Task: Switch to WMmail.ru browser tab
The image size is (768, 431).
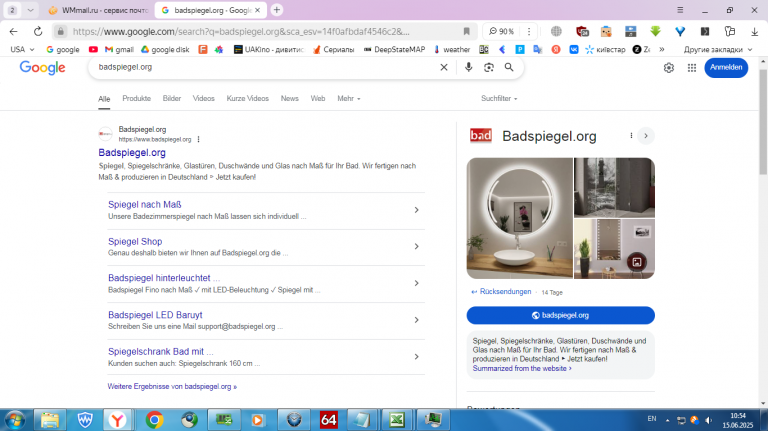Action: (98, 10)
